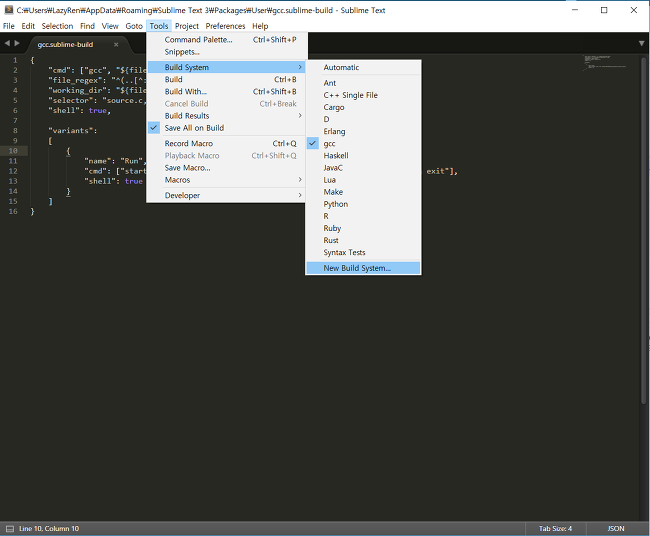Click the minimap at top right
The width and height of the screenshot is (650, 536).
[605, 62]
